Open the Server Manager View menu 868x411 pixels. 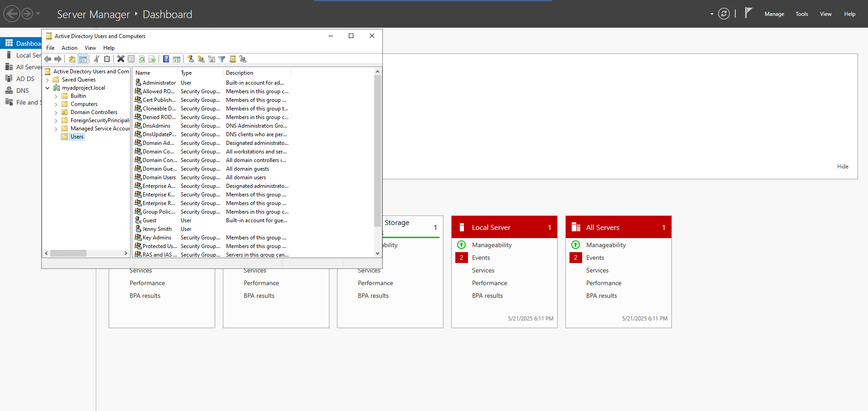tap(825, 14)
